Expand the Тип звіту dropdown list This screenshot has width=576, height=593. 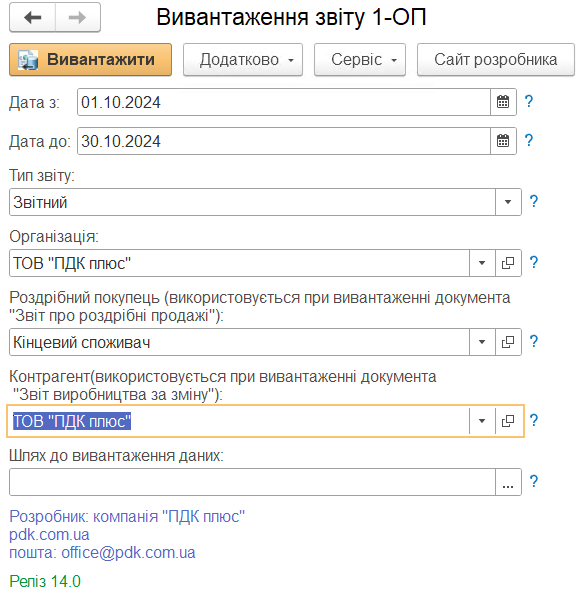click(x=508, y=202)
